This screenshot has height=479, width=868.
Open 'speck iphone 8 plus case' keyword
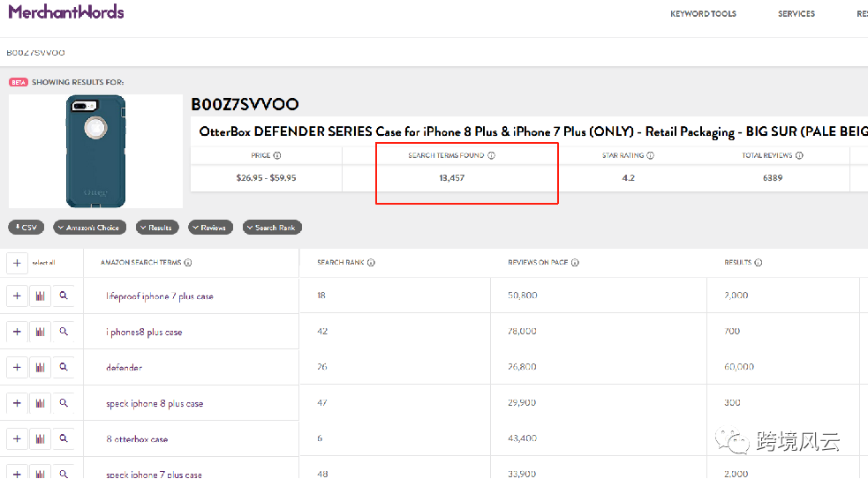[x=155, y=403]
